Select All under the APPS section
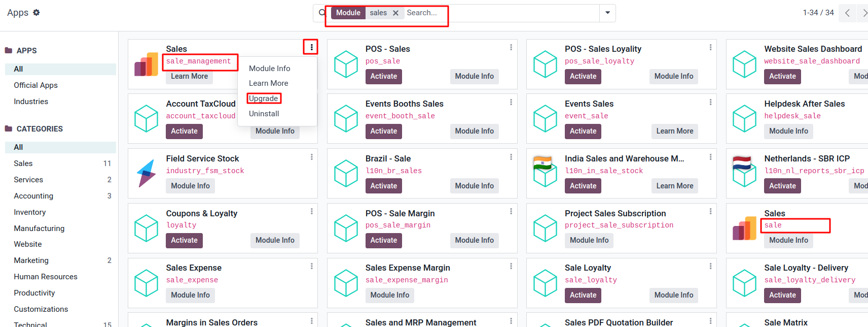 60,69
